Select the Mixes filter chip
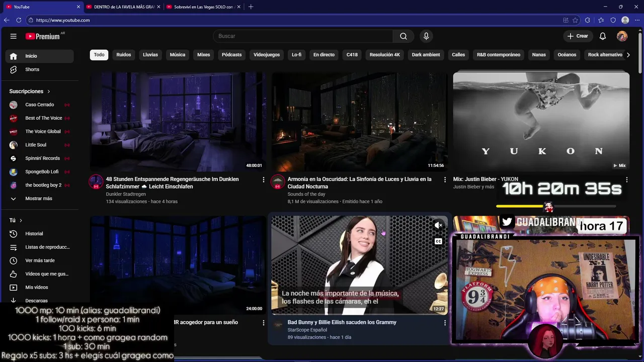Image resolution: width=644 pixels, height=362 pixels. [x=204, y=55]
